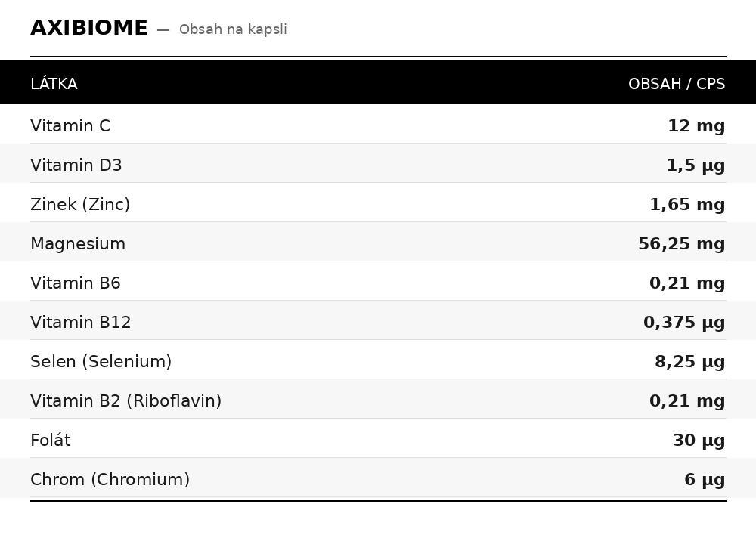Screen dimensions: 756x535
Task: Click the 1,5 µg value
Action: pos(695,165)
